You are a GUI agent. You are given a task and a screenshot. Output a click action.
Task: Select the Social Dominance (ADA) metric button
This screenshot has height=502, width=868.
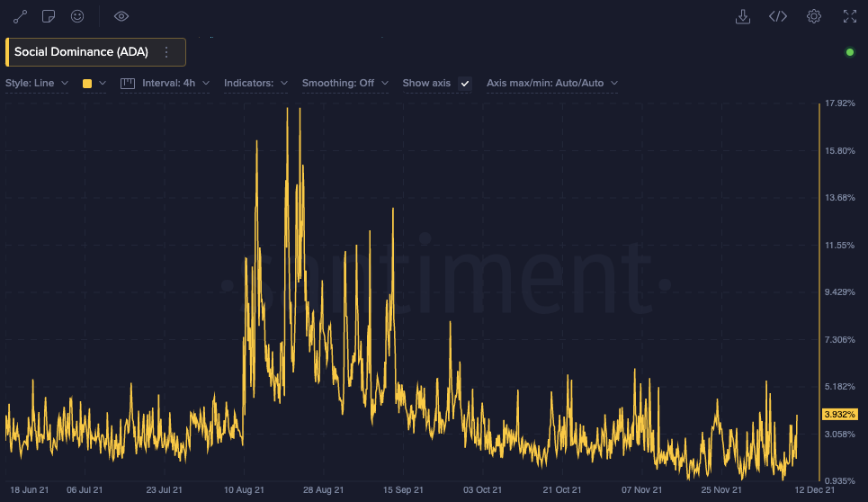pyautogui.click(x=81, y=52)
